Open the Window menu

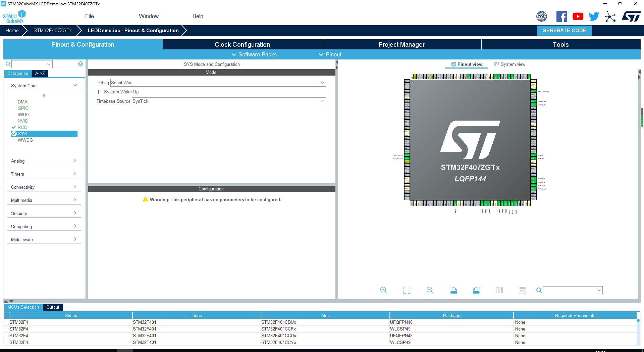point(149,16)
